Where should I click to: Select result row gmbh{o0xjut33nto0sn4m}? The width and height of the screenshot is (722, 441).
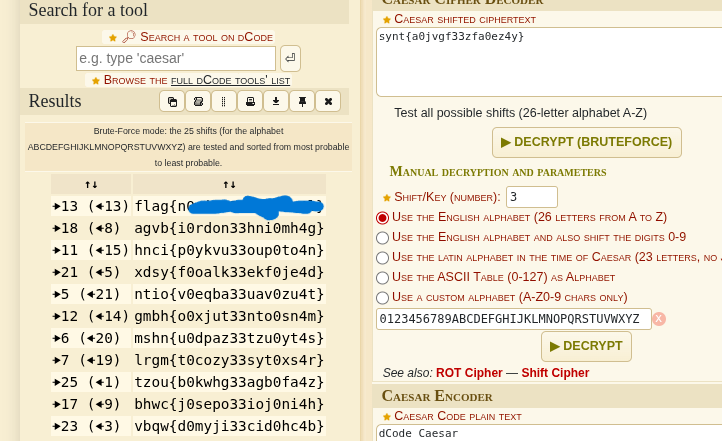[229, 316]
